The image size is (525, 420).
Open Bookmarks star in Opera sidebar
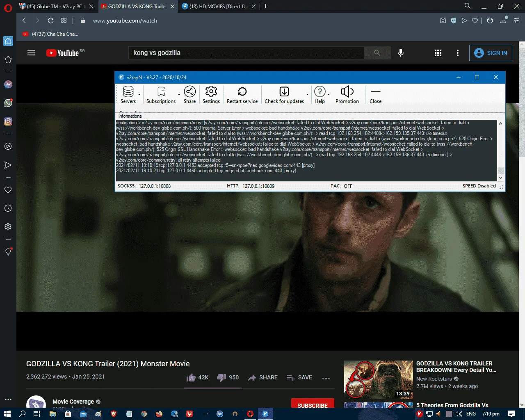[8, 59]
